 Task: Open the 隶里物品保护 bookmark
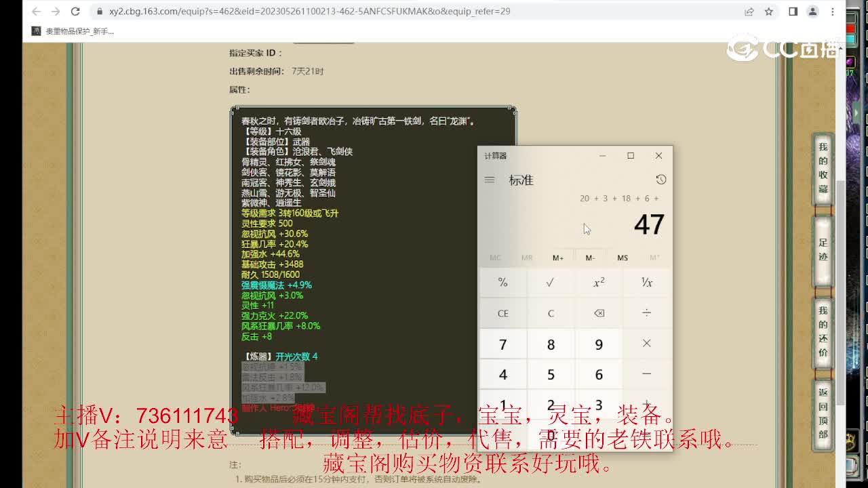coord(73,31)
